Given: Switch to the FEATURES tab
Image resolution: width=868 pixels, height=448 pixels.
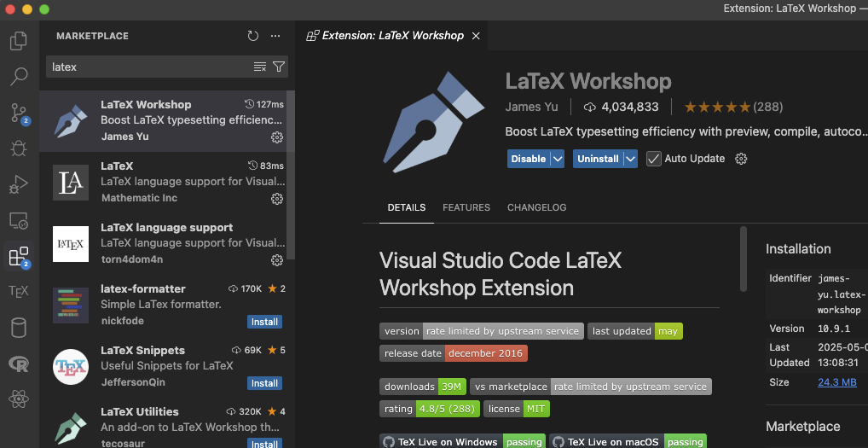Looking at the screenshot, I should pos(466,207).
